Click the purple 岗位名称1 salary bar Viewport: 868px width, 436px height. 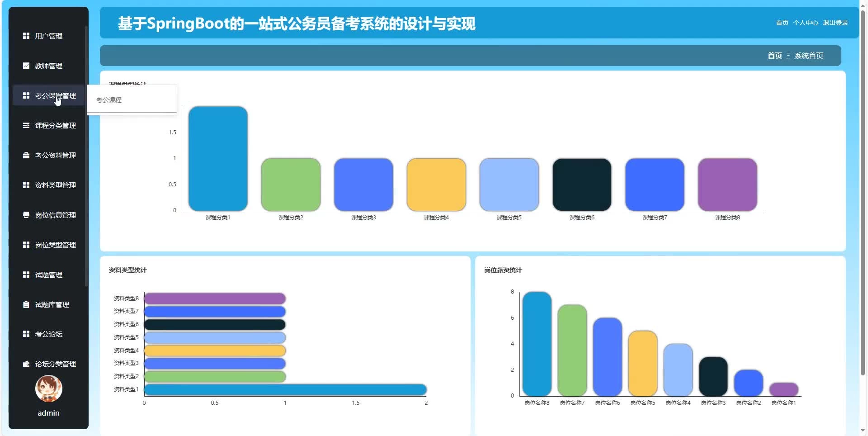(784, 389)
